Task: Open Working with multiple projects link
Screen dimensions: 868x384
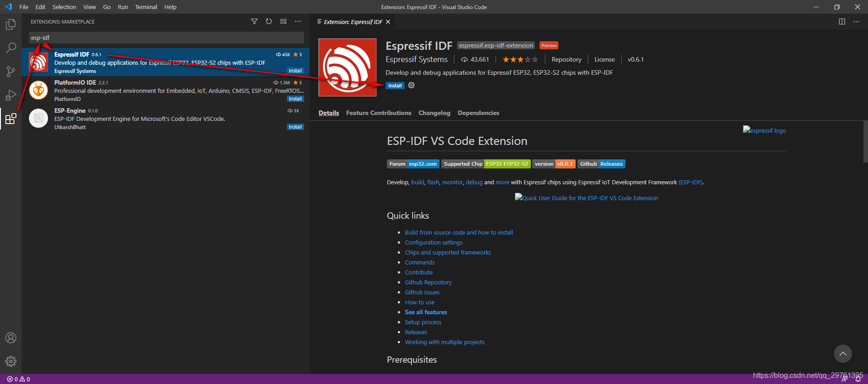Action: [444, 342]
